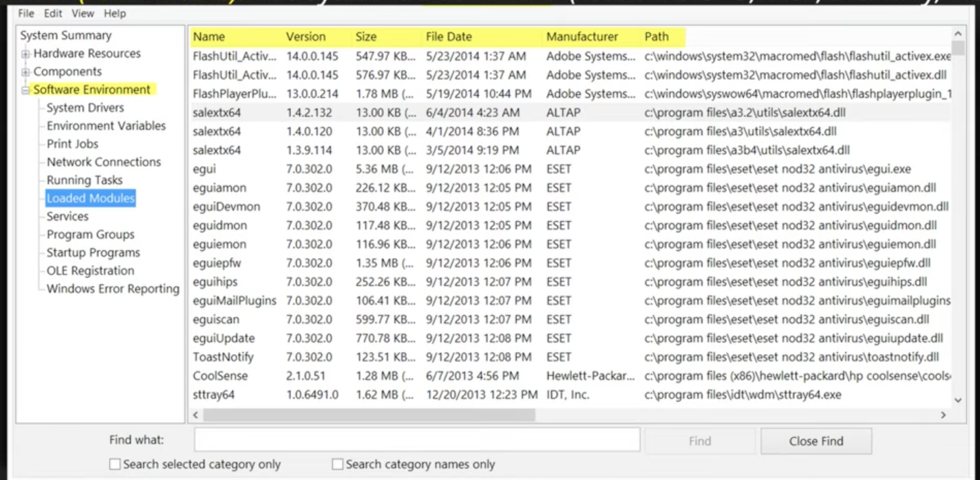Open the Help menu
980x480 pixels.
pyautogui.click(x=115, y=13)
